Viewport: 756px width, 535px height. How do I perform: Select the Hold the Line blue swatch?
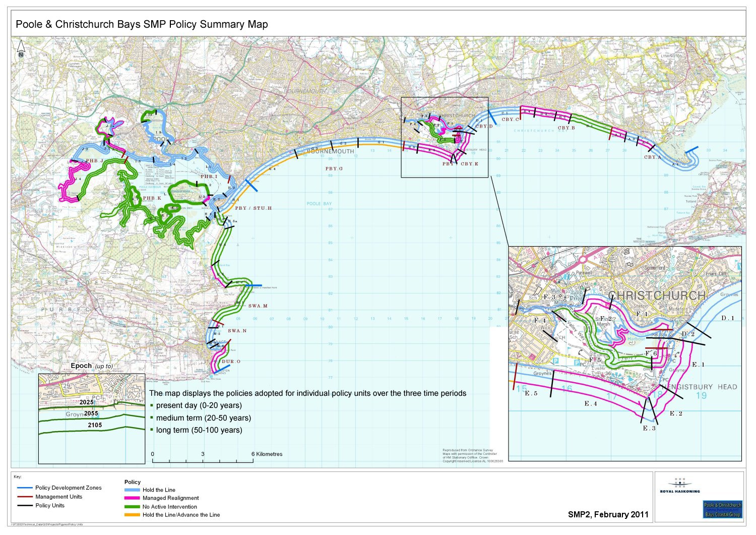(132, 490)
